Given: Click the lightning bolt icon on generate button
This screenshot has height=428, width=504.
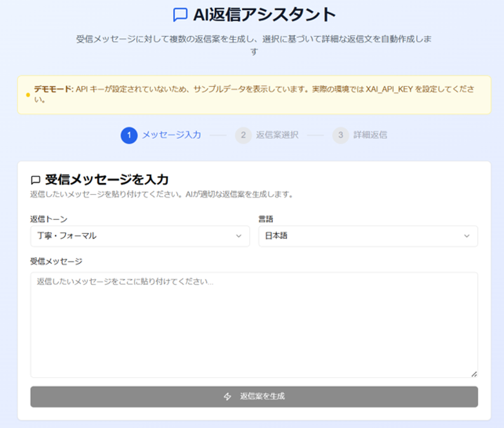Looking at the screenshot, I should point(228,396).
